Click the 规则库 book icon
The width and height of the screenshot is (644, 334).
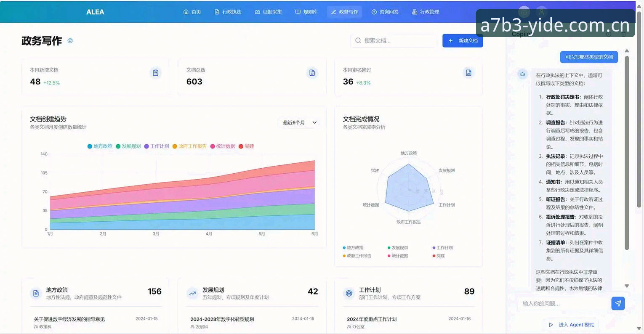(298, 12)
